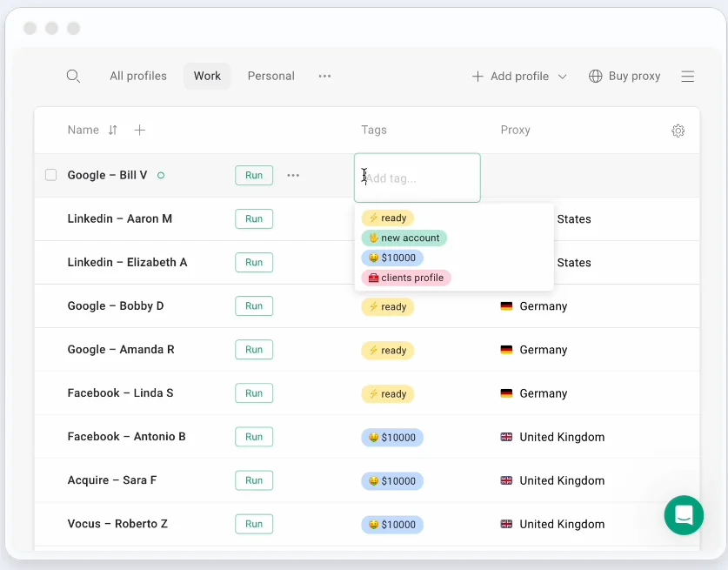Screen dimensions: 728x570
Task: Open table settings gear
Action: pyautogui.click(x=678, y=131)
